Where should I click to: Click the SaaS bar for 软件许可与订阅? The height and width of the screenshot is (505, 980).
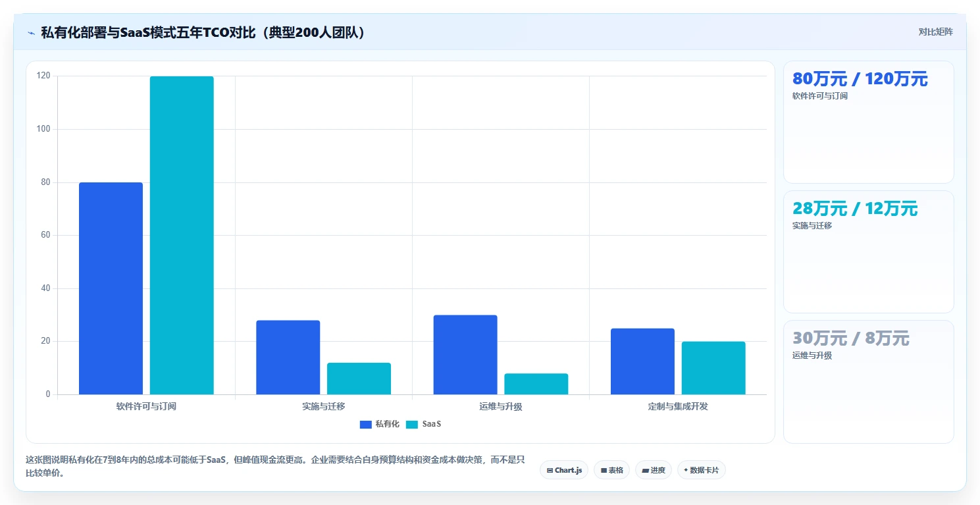[182, 235]
